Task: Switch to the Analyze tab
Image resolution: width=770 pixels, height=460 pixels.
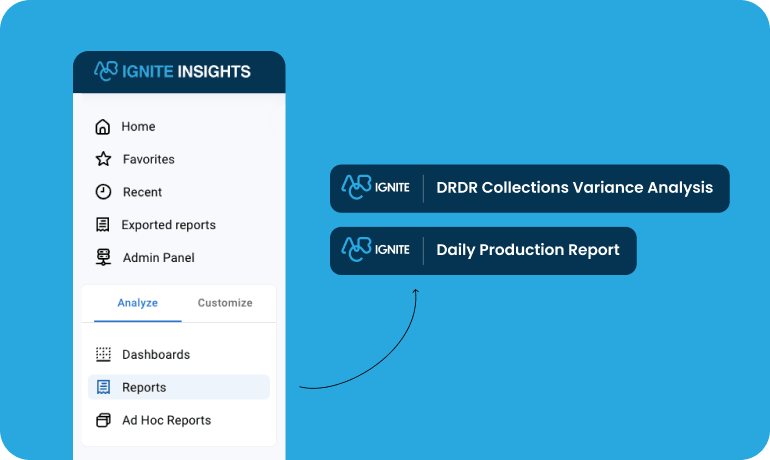Action: tap(137, 303)
